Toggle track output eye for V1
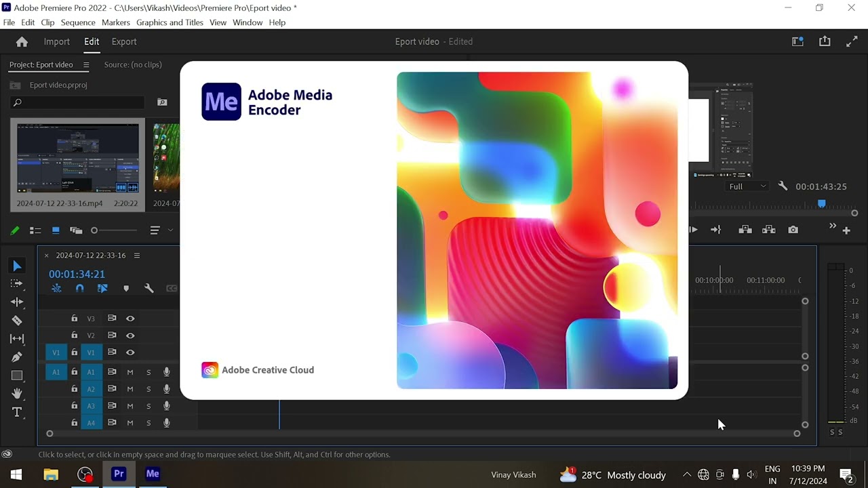 point(130,352)
